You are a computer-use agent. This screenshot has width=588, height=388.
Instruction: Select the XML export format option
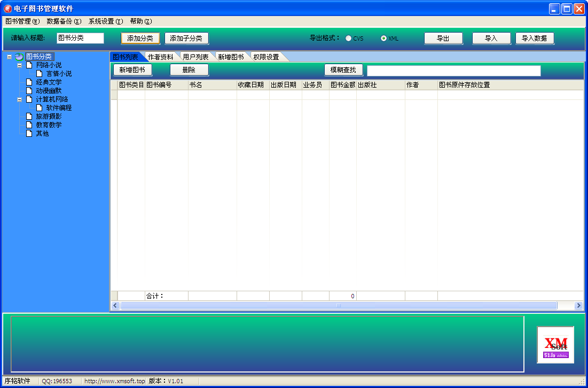(x=383, y=38)
